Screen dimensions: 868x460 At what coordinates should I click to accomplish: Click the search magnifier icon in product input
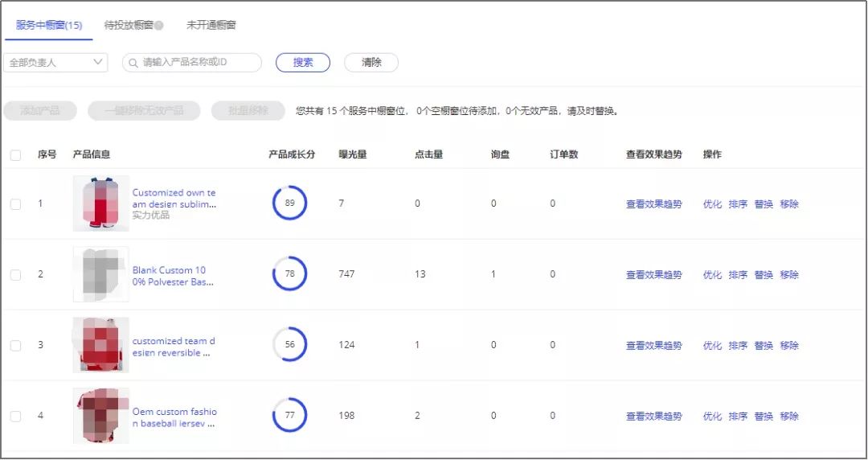point(133,63)
